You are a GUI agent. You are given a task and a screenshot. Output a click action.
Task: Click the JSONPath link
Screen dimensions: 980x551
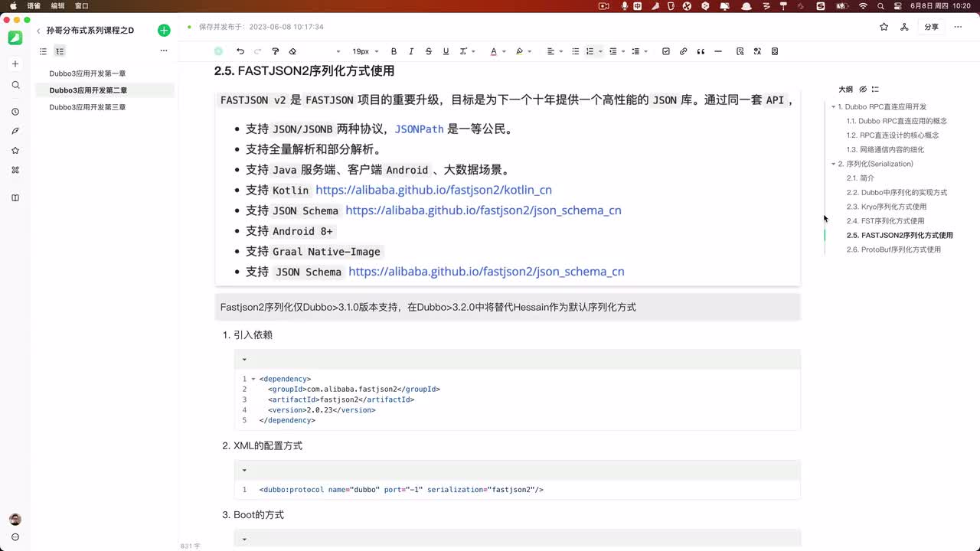tap(420, 129)
